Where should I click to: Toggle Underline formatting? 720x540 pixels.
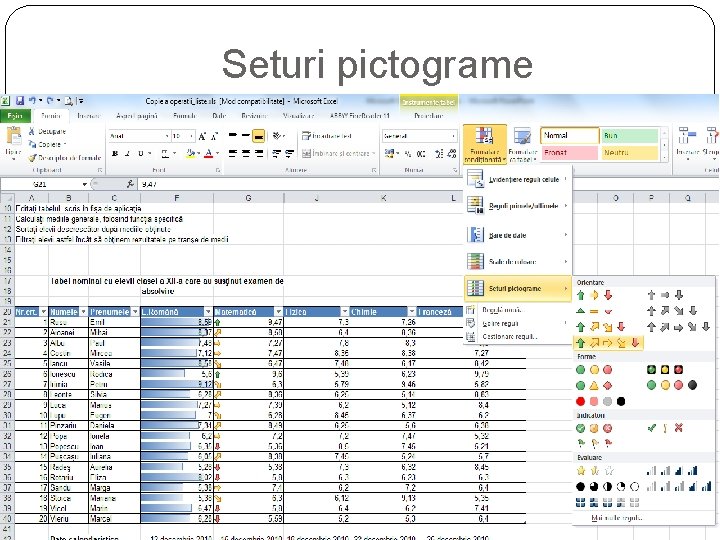pos(141,153)
